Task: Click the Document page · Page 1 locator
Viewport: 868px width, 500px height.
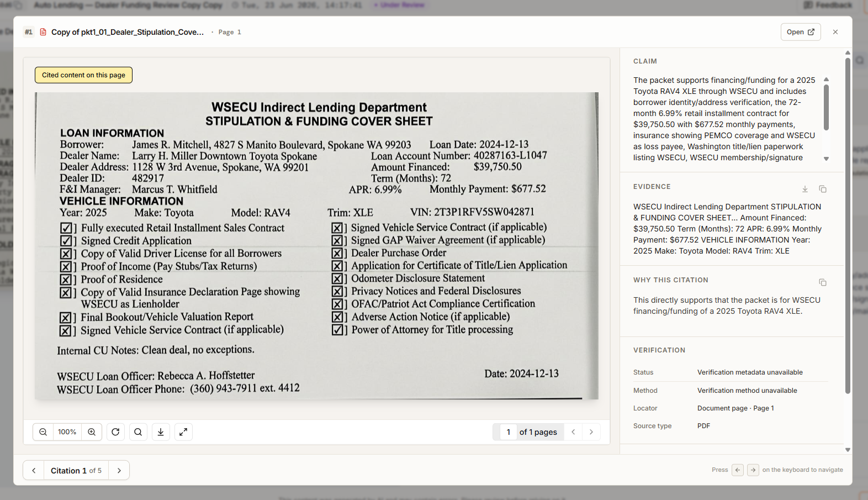Action: click(x=735, y=408)
